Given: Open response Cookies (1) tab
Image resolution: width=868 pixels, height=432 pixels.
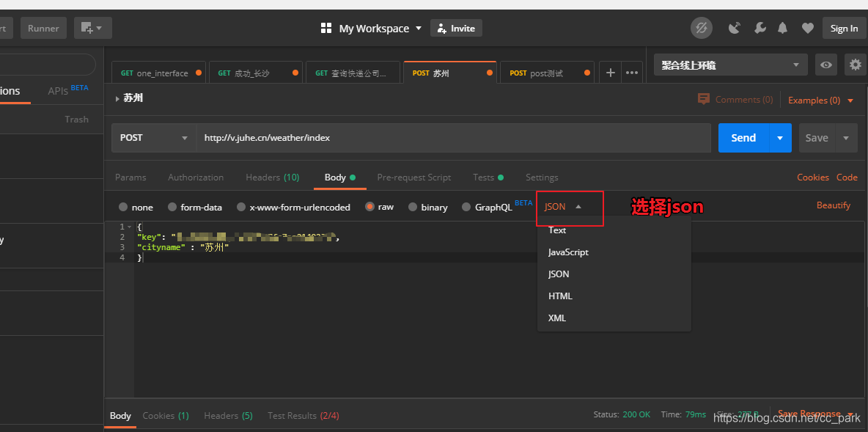Looking at the screenshot, I should (x=166, y=415).
